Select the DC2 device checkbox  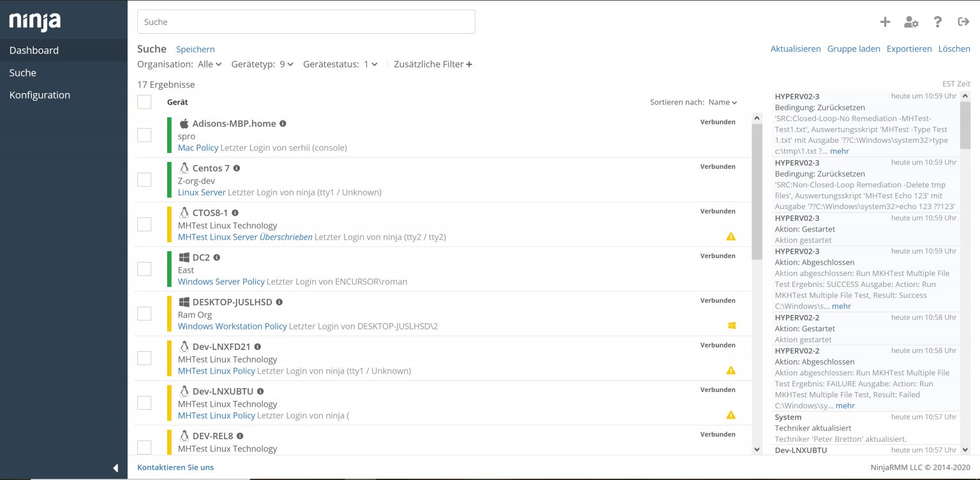(x=144, y=269)
